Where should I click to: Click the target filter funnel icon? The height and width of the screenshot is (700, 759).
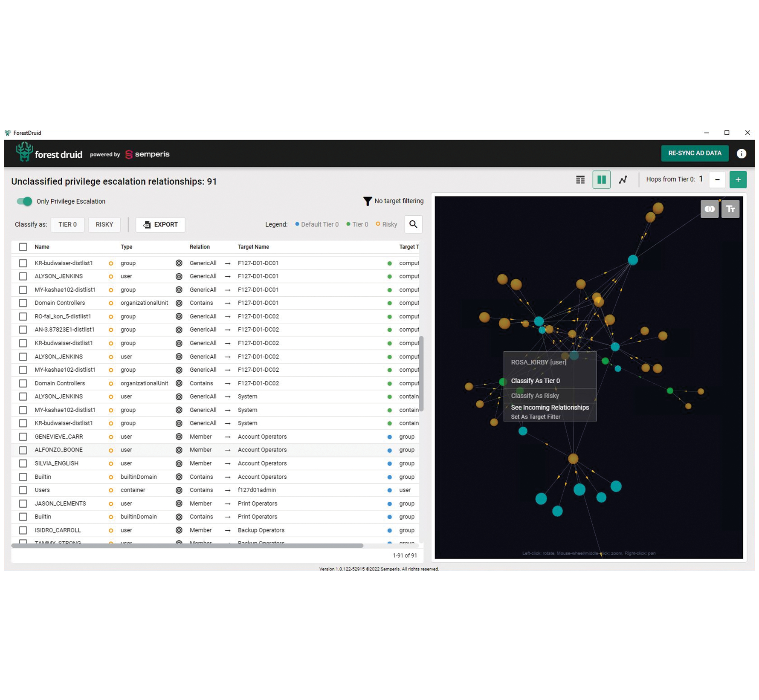pyautogui.click(x=367, y=201)
